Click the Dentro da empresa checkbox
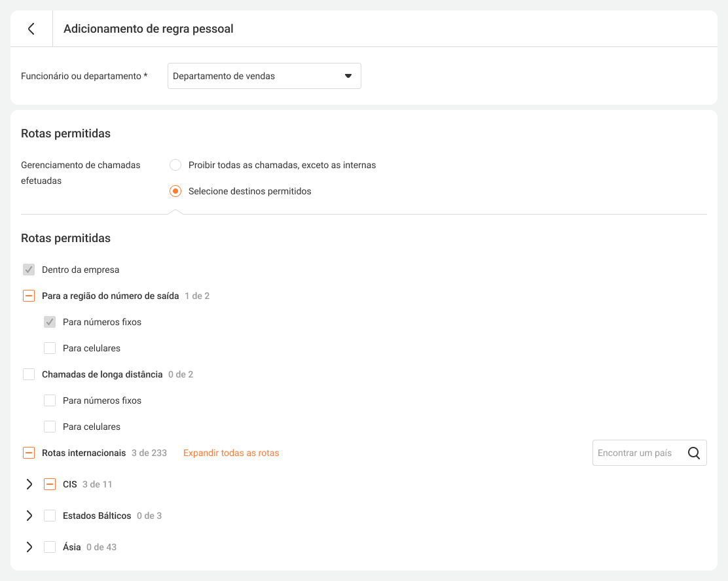 coord(29,270)
